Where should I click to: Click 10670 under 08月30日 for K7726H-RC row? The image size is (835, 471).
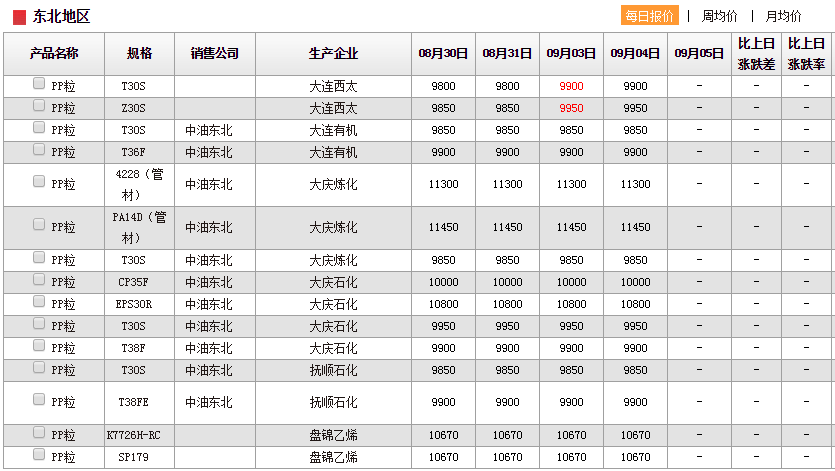pyautogui.click(x=444, y=435)
